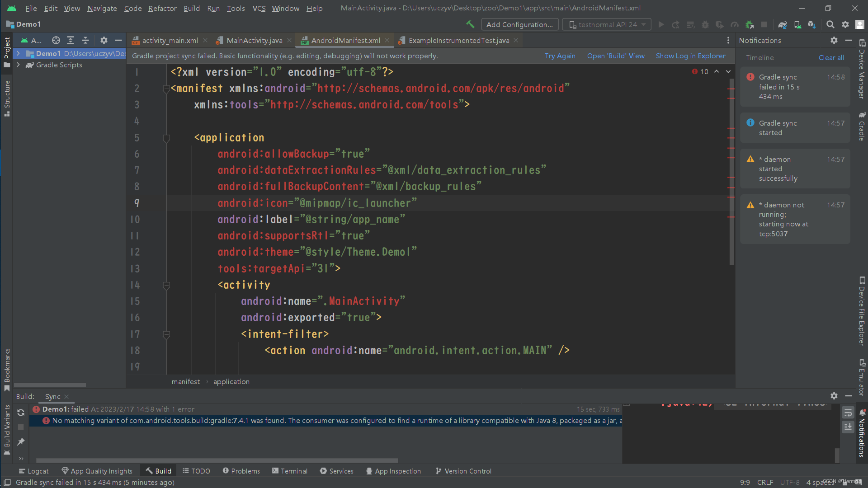Click Collapse All in Project panel
The height and width of the screenshot is (488, 868).
pos(85,40)
